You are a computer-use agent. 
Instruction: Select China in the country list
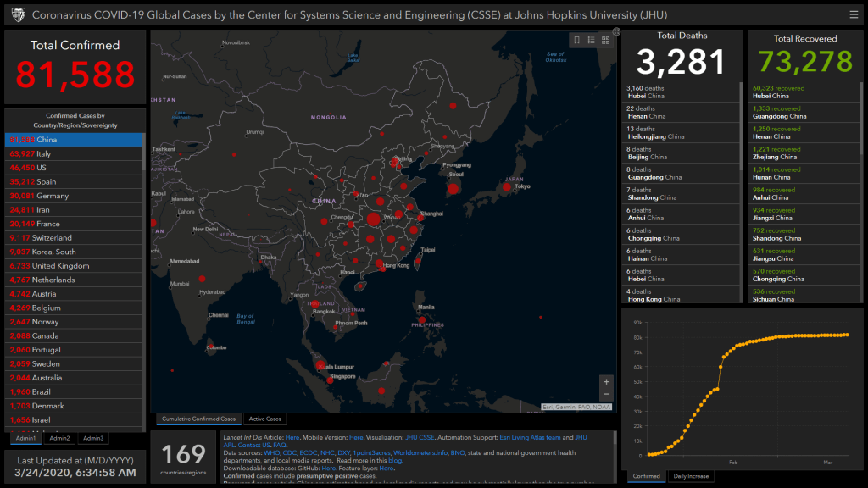coord(74,140)
